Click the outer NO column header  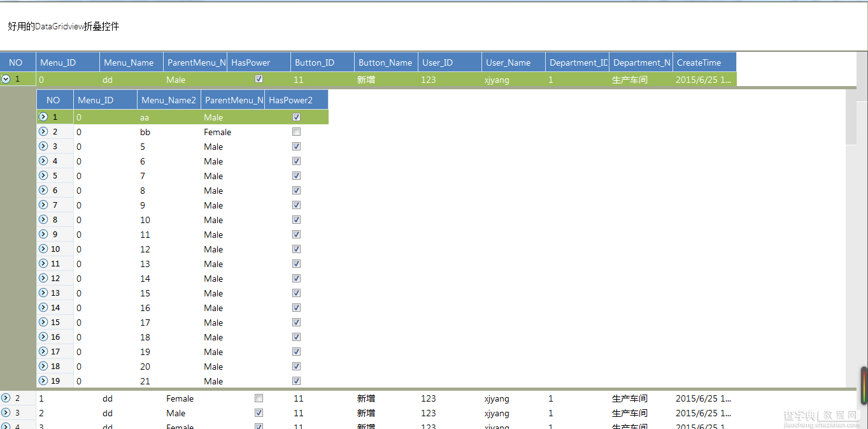(x=18, y=62)
